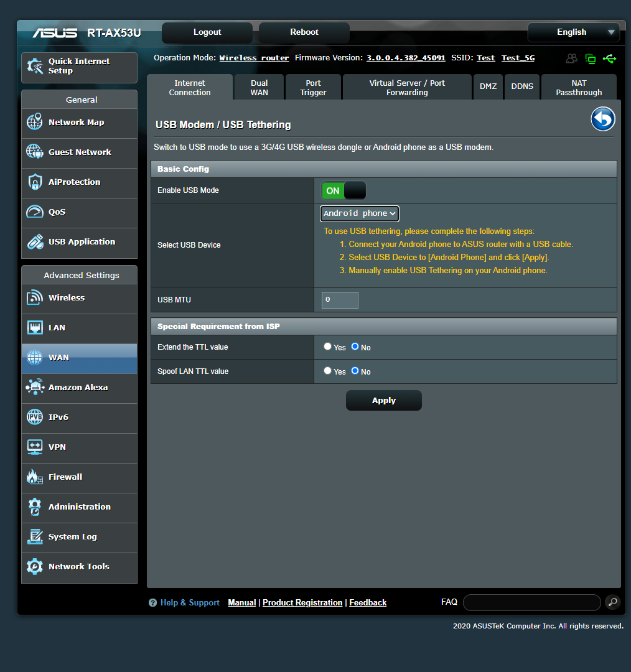
Task: Click the System Log notepad icon
Action: (x=35, y=536)
